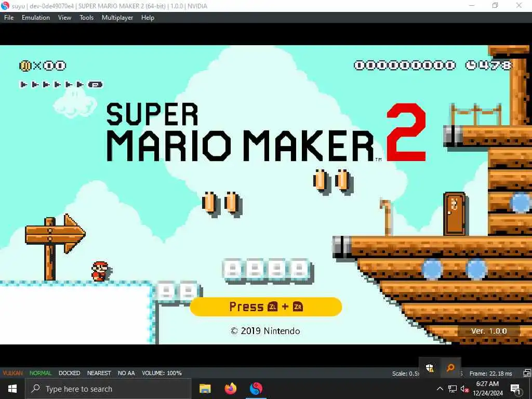This screenshot has width=532, height=399.
Task: Open Windows Security from the tray popup
Action: (430, 367)
